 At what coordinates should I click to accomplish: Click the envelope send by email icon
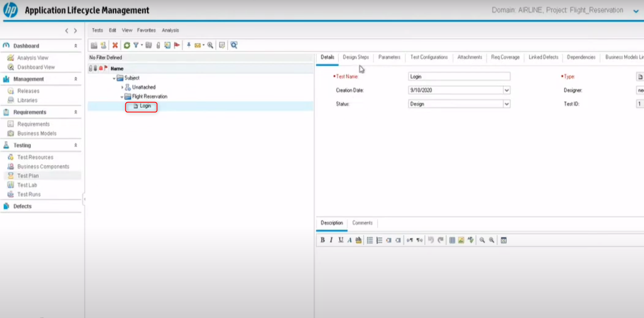pos(198,45)
